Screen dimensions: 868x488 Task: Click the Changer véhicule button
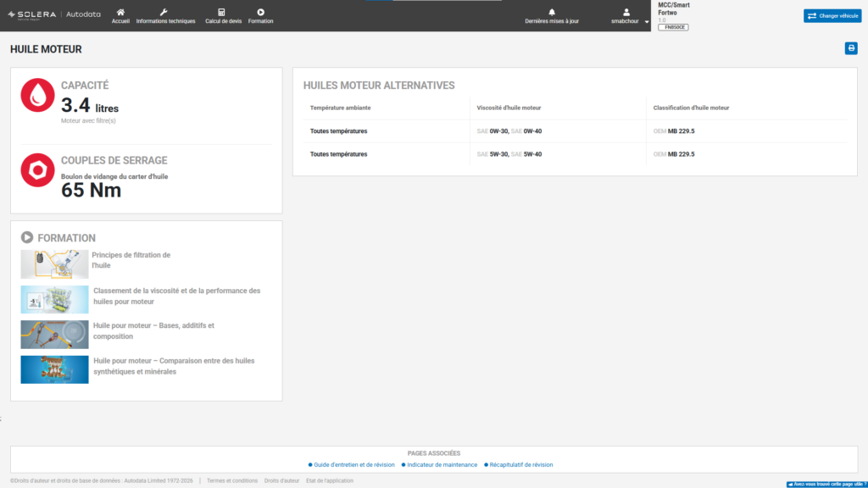[832, 15]
